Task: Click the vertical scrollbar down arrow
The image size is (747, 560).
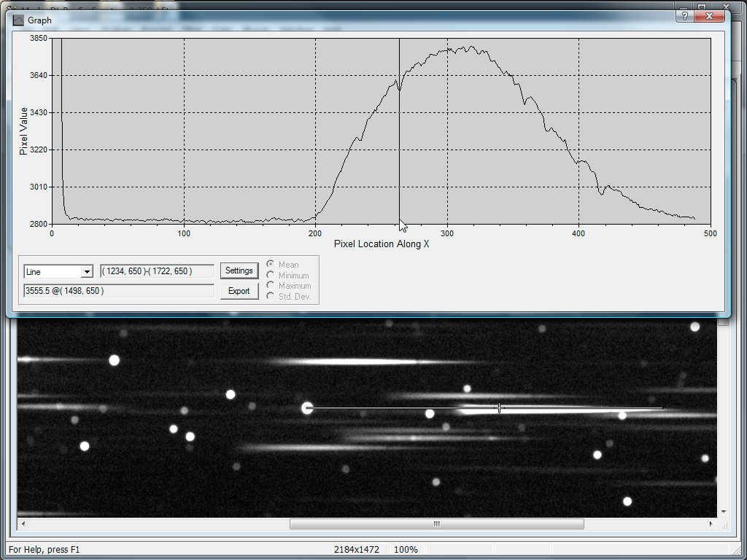Action: 724,511
